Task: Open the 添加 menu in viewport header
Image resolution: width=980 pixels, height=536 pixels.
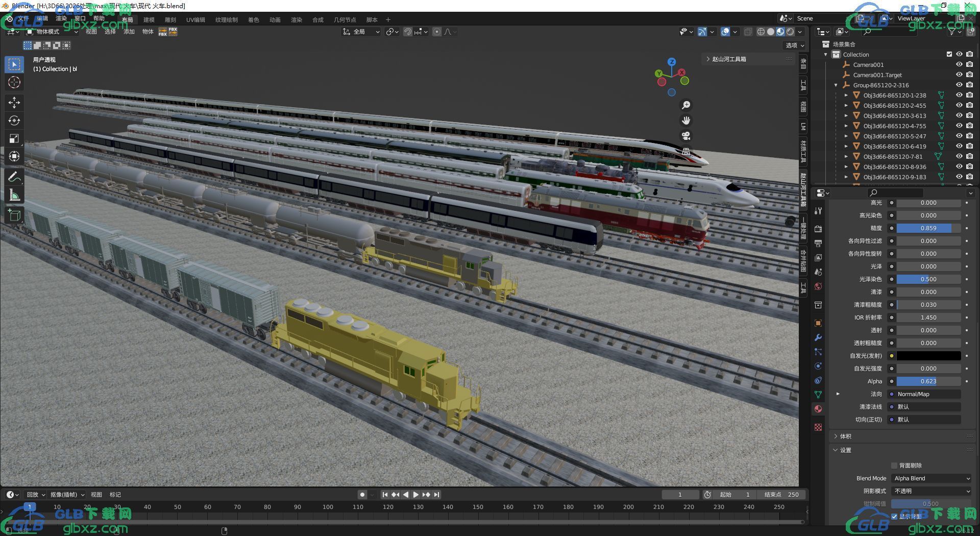Action: (x=129, y=32)
